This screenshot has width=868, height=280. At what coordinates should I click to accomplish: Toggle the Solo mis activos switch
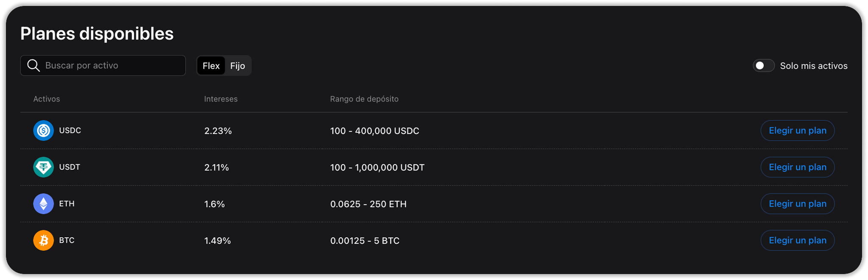(x=763, y=66)
